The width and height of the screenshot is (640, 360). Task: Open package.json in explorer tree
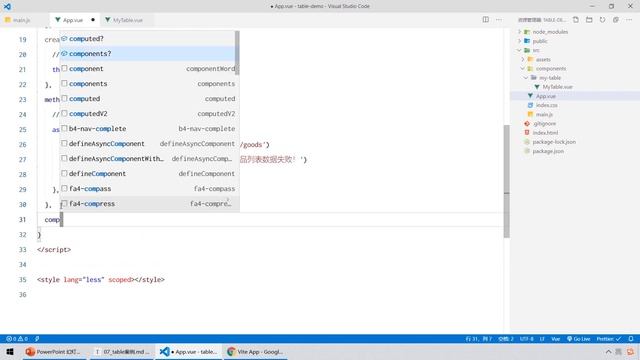click(548, 151)
